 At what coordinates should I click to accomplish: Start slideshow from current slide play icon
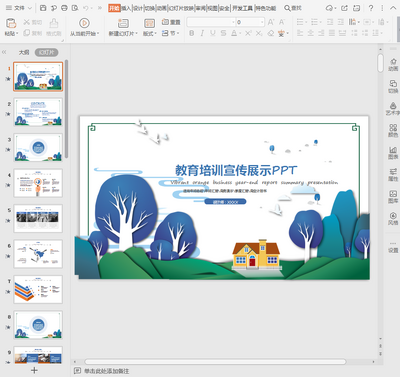(84, 23)
